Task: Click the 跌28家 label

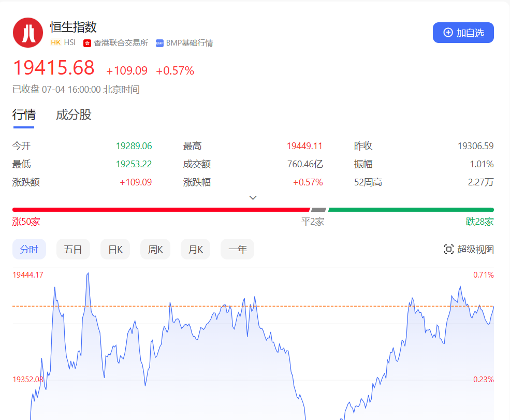Action: coord(480,222)
